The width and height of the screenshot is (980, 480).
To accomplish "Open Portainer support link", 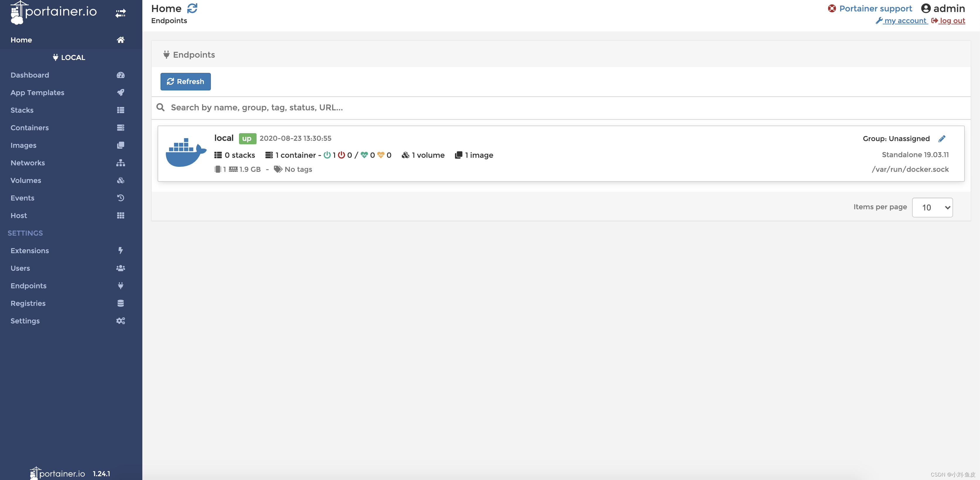I will pos(875,8).
